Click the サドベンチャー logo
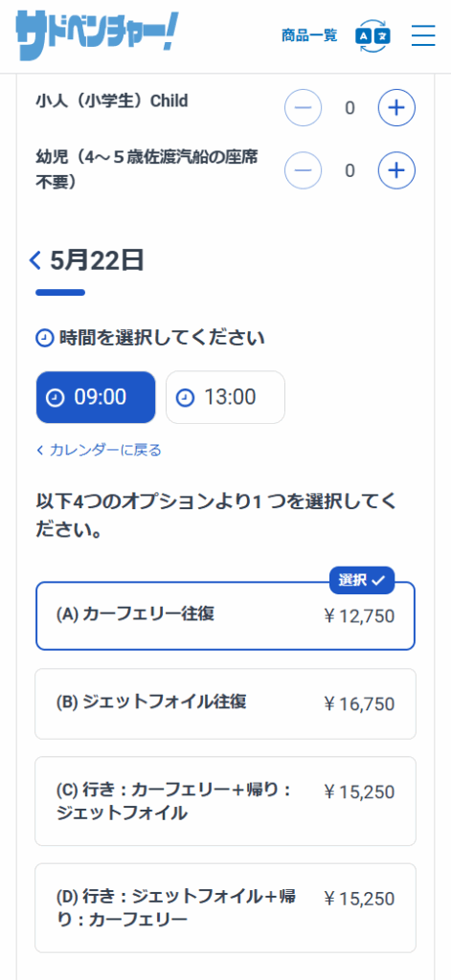The image size is (451, 980). 97,35
